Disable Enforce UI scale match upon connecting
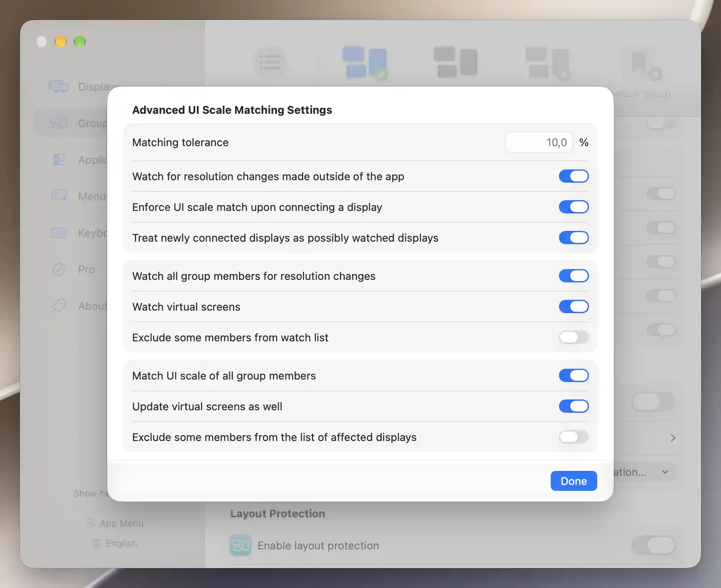 point(574,207)
